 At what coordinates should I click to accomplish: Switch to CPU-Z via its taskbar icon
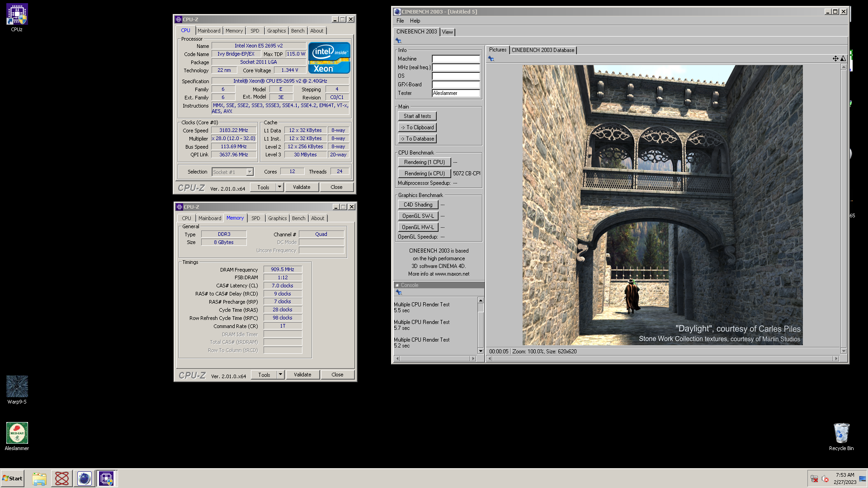pyautogui.click(x=107, y=479)
